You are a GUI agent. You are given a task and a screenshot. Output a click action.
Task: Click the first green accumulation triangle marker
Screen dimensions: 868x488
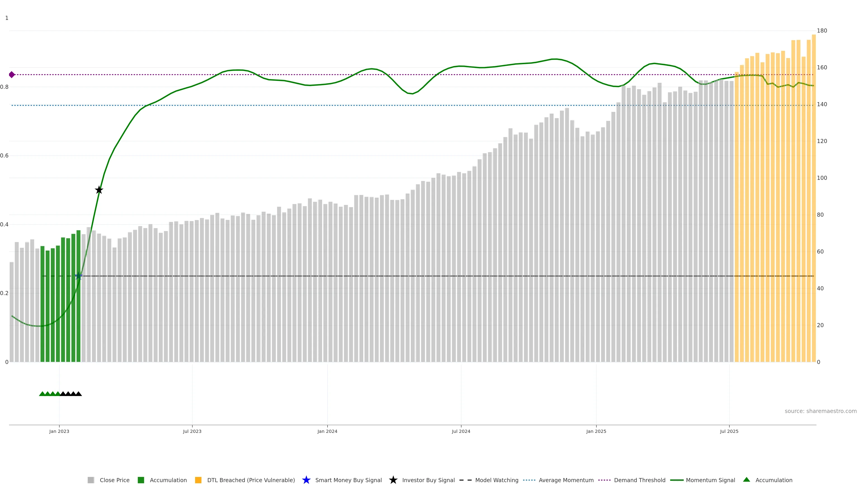pyautogui.click(x=42, y=394)
